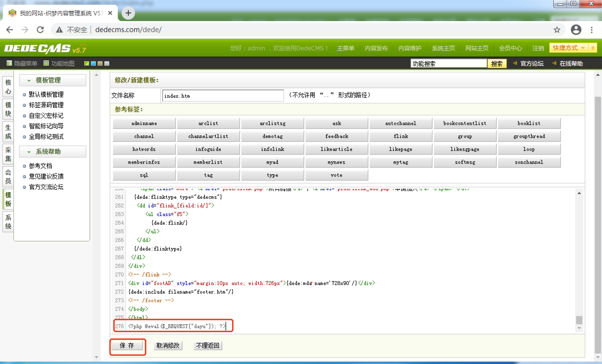Select the blue theme color square

(x=93, y=63)
